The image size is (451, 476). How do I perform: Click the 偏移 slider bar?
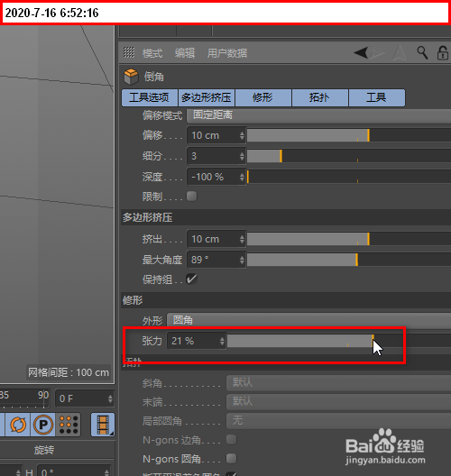349,135
